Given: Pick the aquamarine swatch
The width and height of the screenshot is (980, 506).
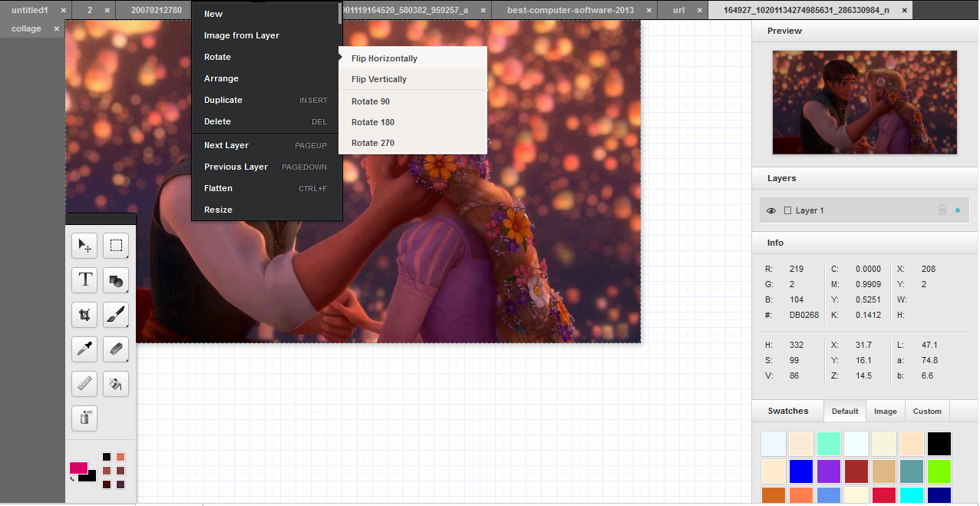Looking at the screenshot, I should coord(829,444).
